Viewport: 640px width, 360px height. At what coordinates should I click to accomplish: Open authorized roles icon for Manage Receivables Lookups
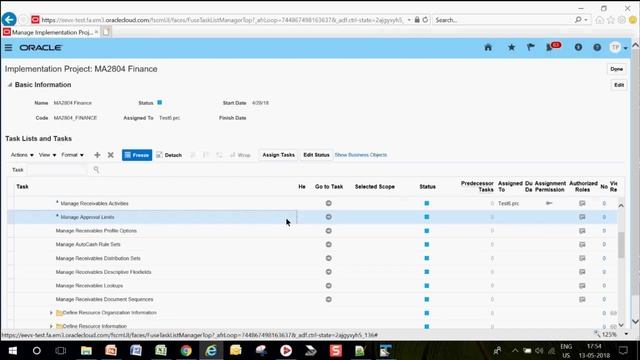582,286
